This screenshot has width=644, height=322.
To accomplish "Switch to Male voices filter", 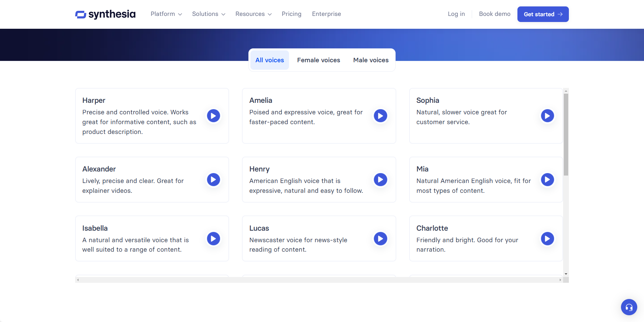I will 371,60.
